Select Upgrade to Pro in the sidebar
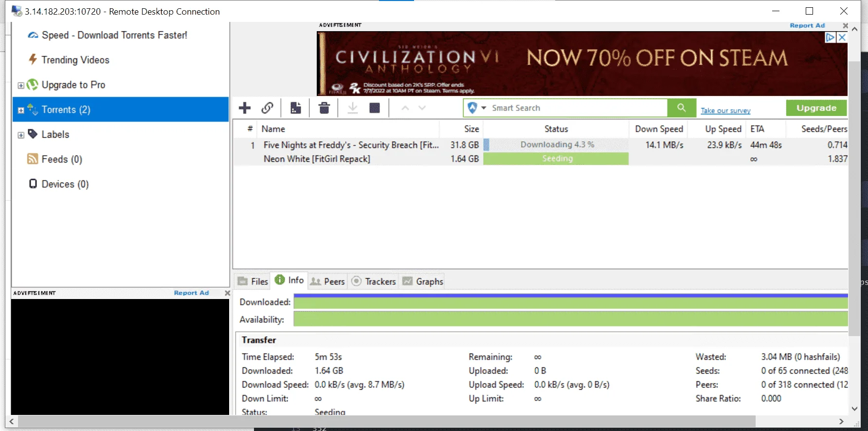Image resolution: width=868 pixels, height=431 pixels. coord(73,85)
